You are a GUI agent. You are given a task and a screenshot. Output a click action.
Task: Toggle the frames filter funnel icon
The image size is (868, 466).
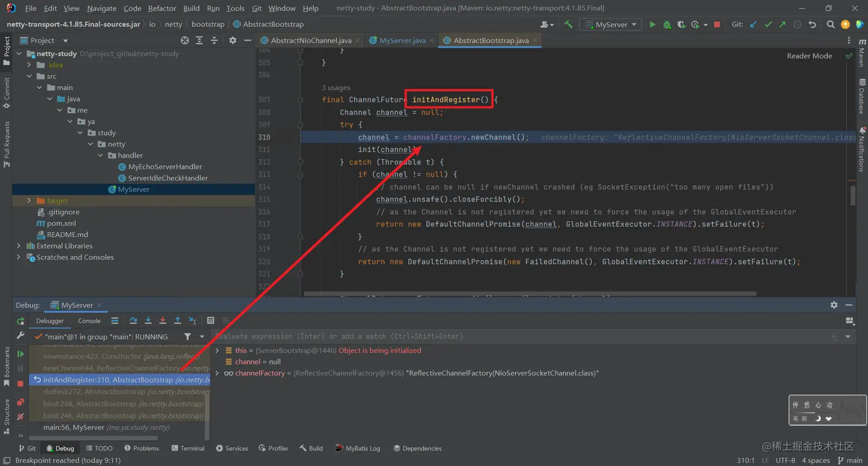coord(188,337)
